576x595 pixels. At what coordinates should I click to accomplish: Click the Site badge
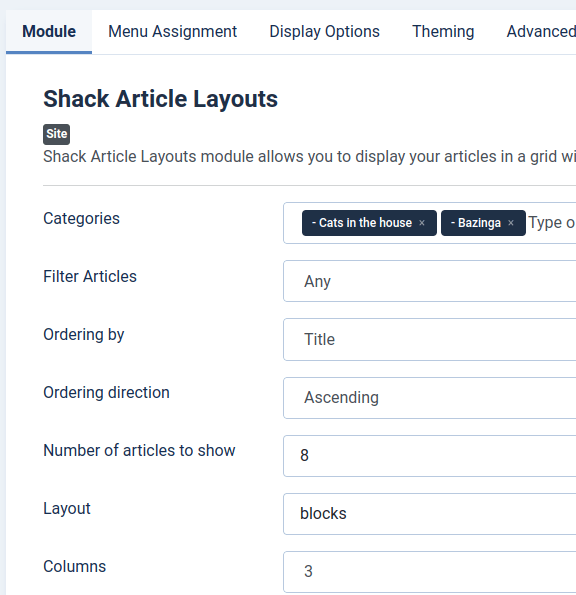coord(57,134)
